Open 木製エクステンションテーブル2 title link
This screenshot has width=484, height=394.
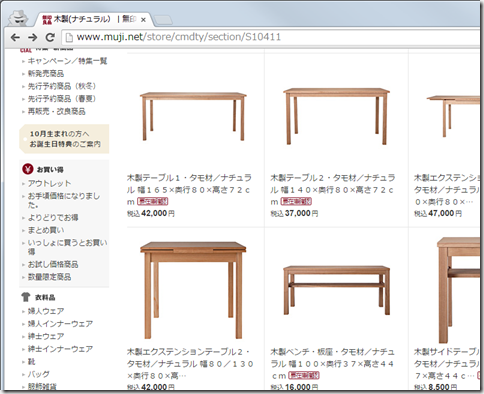point(190,364)
